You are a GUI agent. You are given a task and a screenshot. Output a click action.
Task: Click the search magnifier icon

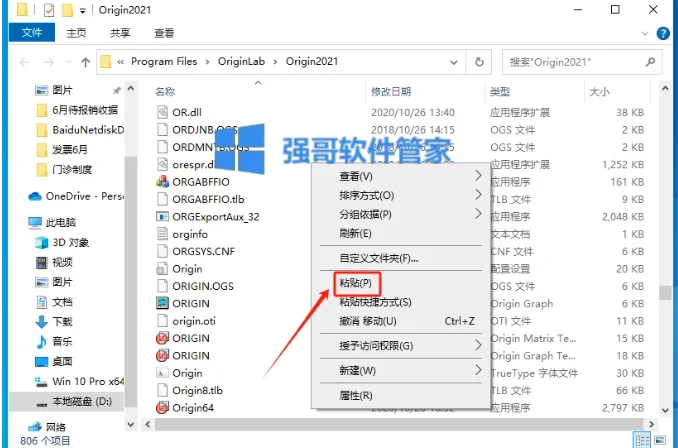pyautogui.click(x=650, y=62)
